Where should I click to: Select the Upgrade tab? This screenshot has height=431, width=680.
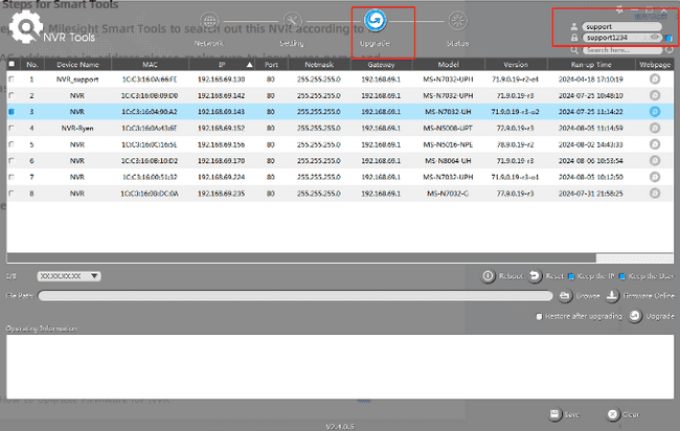tap(373, 20)
